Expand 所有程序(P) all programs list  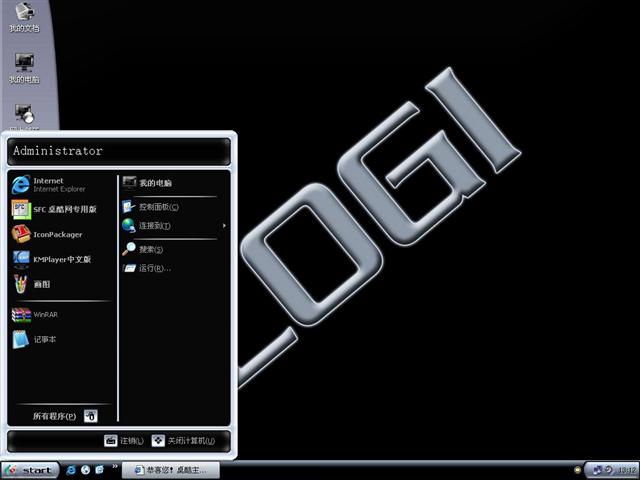pos(64,416)
